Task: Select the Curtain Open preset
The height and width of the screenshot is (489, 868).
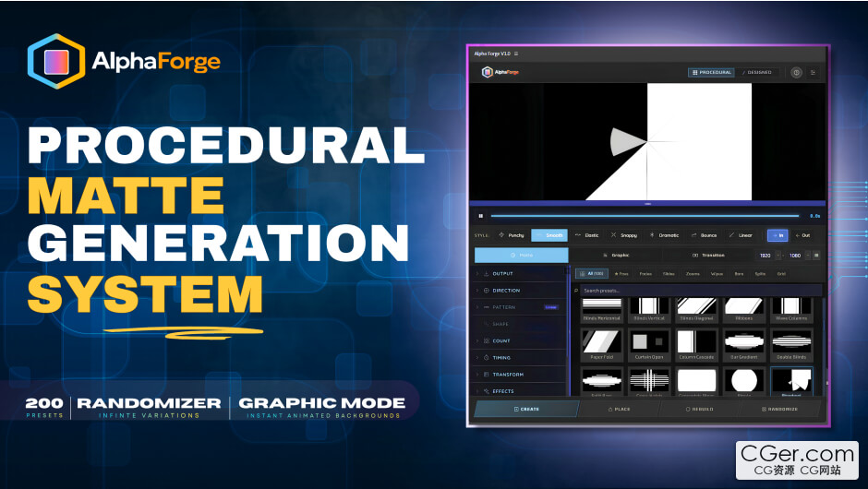Action: click(x=649, y=344)
